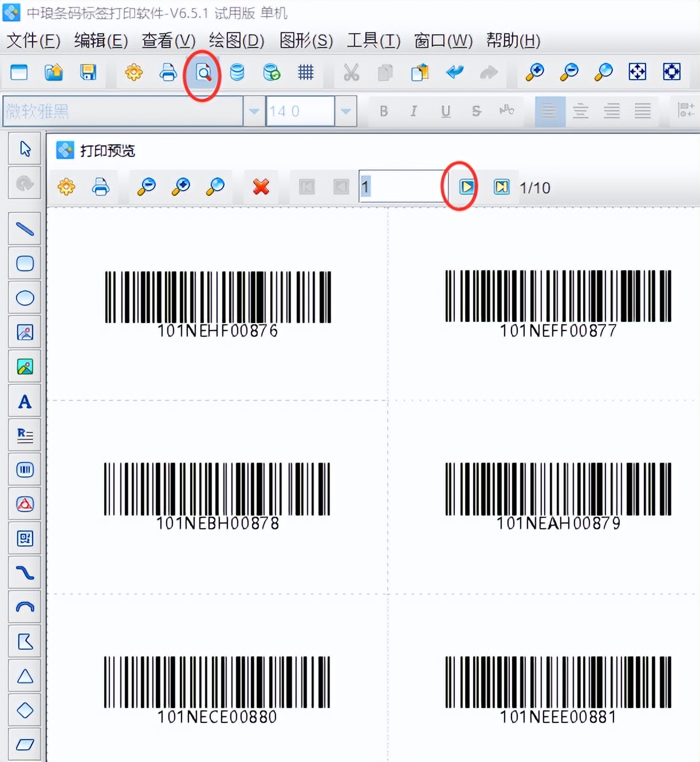This screenshot has width=700, height=762.
Task: Select the triangle shape tool
Action: click(x=25, y=676)
